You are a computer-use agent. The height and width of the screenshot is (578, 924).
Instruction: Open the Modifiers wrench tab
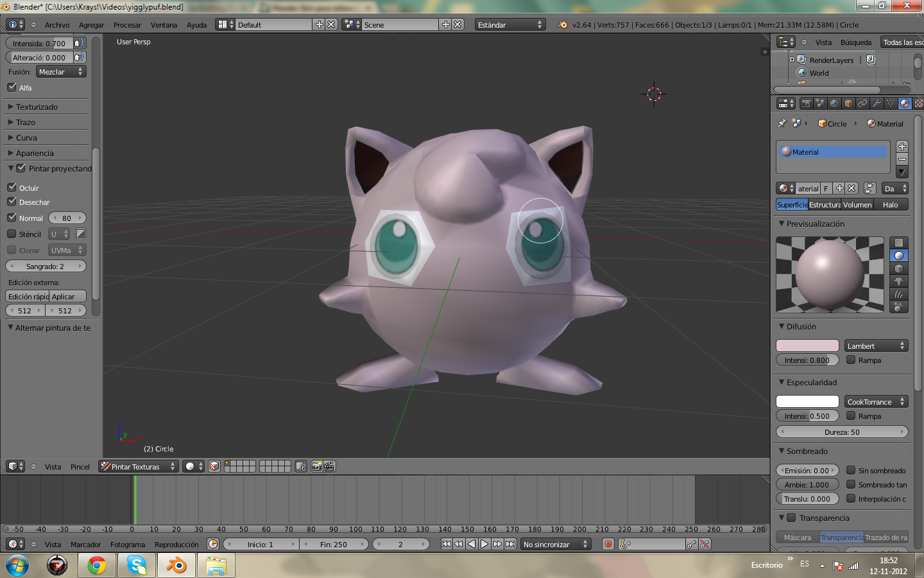click(877, 103)
